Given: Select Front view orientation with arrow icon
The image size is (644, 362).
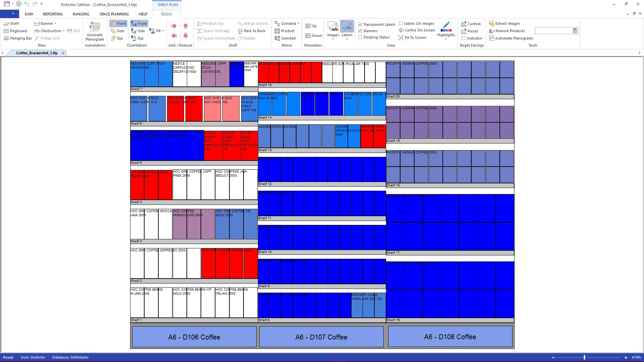Looking at the screenshot, I should click(x=139, y=23).
